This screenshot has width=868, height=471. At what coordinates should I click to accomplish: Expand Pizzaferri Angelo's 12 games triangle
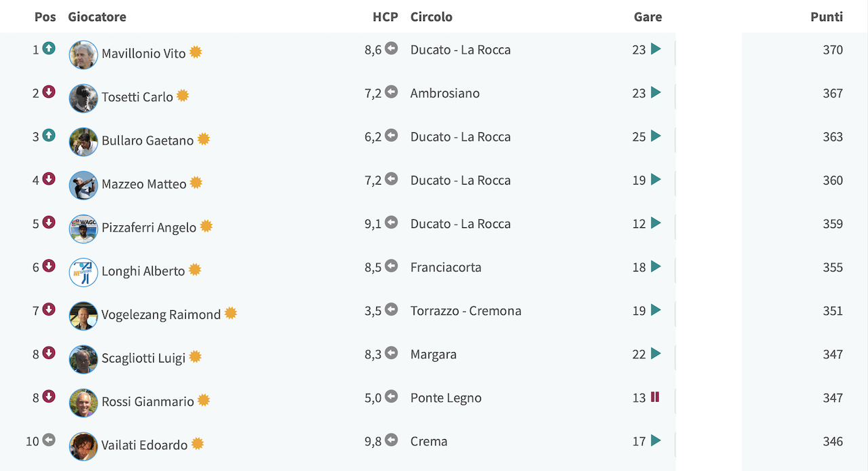(x=656, y=223)
